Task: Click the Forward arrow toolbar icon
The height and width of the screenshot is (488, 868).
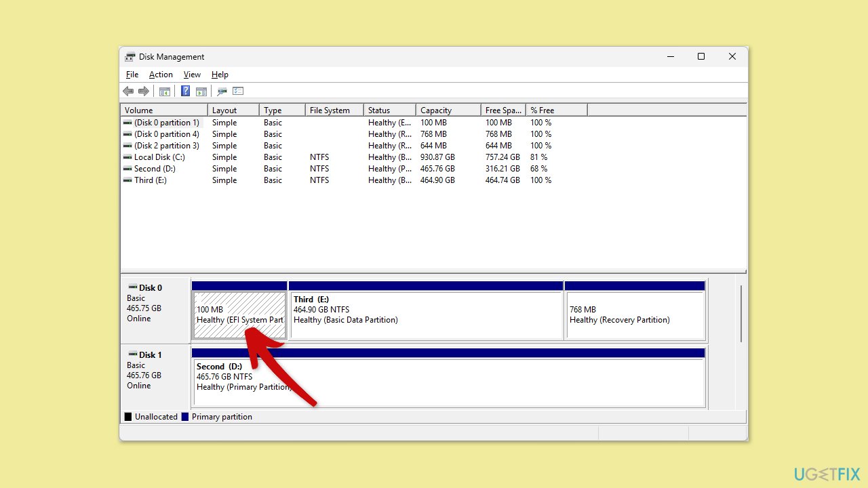Action: point(143,91)
